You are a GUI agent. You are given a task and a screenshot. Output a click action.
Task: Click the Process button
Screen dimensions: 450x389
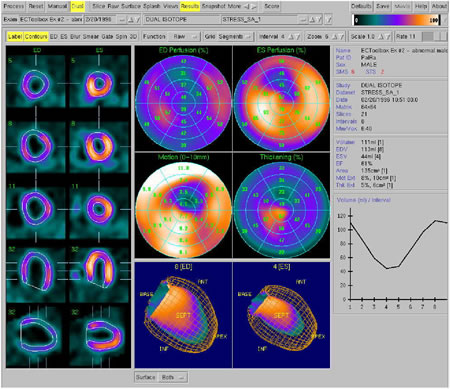[x=13, y=6]
